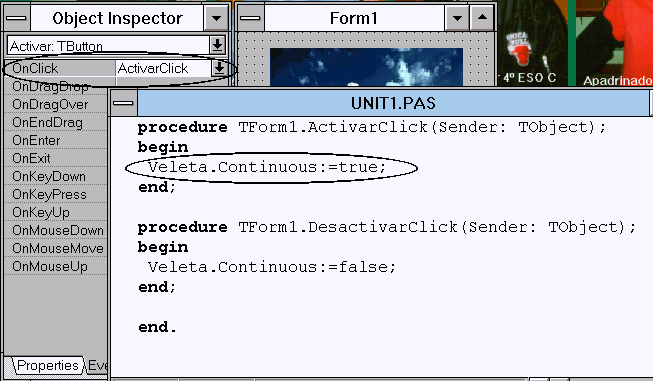Open the OnClick handler dropdown arrow
653x381 pixels.
[x=219, y=68]
